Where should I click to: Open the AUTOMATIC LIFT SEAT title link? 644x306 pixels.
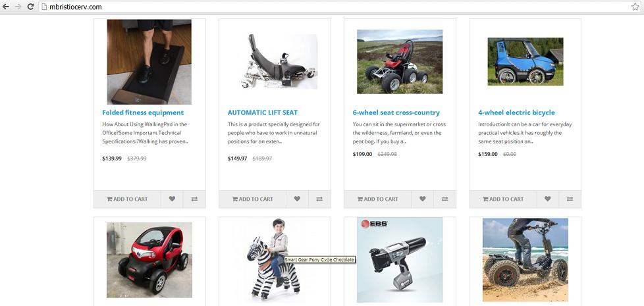point(263,113)
